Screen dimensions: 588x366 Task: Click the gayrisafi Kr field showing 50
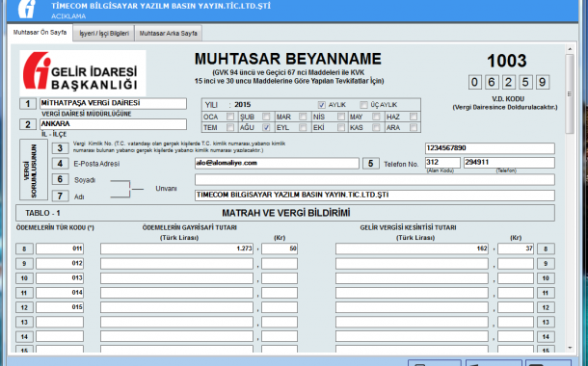[280, 248]
